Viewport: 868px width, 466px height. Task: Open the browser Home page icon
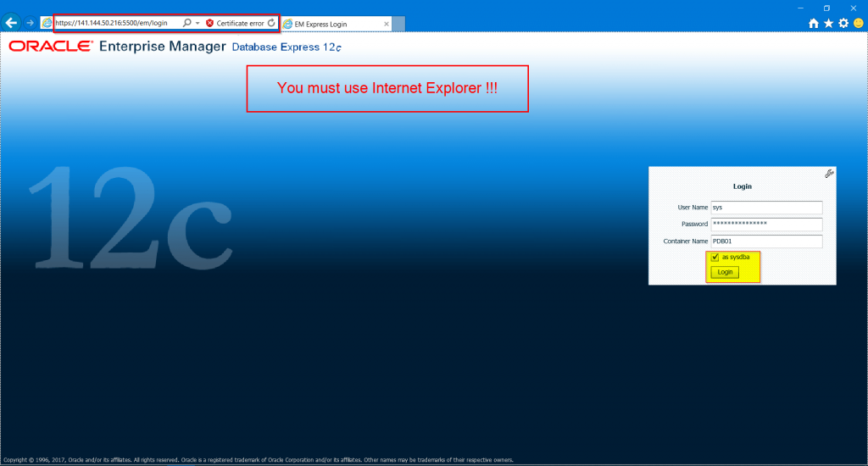point(814,24)
